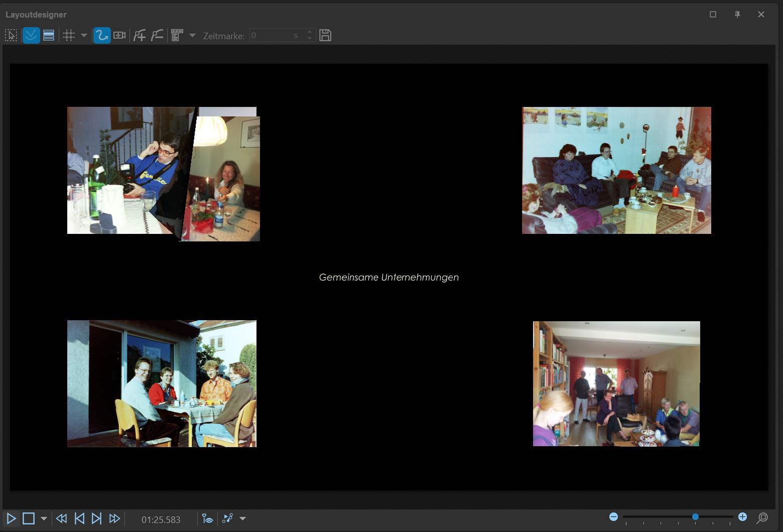Viewport: 783px width, 532px height.
Task: Toggle the curved motion path mode
Action: pos(102,35)
